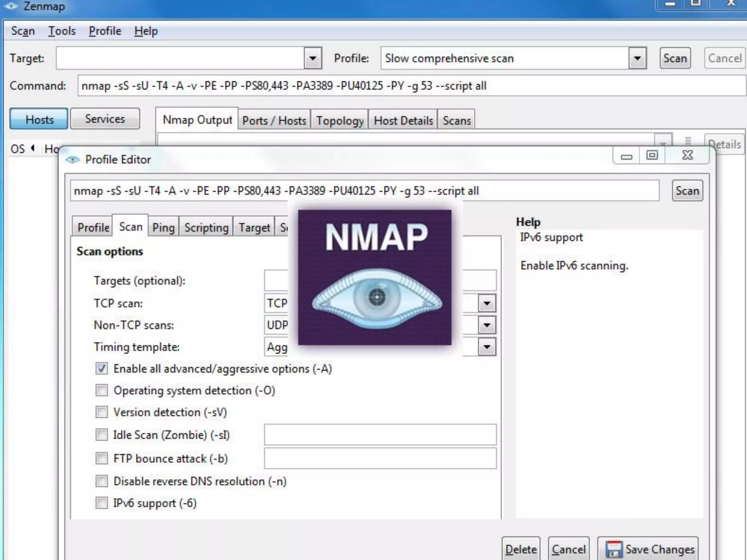747x560 pixels.
Task: Minimize the Profile Editor dialog
Action: click(627, 156)
